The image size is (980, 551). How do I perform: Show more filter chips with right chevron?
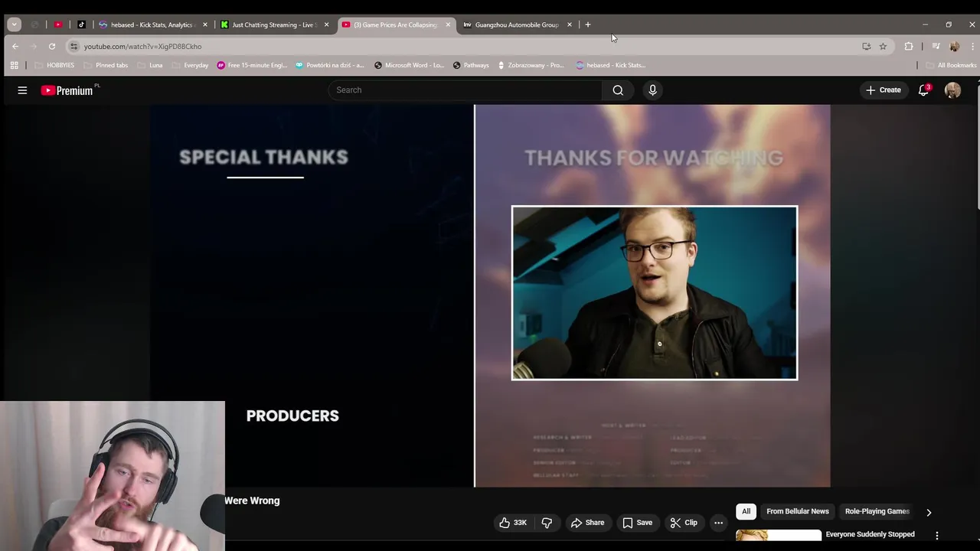coord(929,512)
